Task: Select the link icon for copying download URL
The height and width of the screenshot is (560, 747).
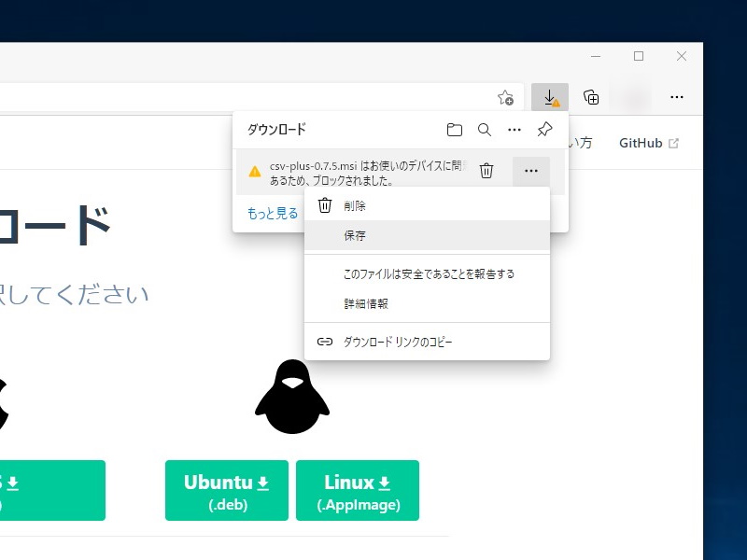Action: click(x=324, y=342)
